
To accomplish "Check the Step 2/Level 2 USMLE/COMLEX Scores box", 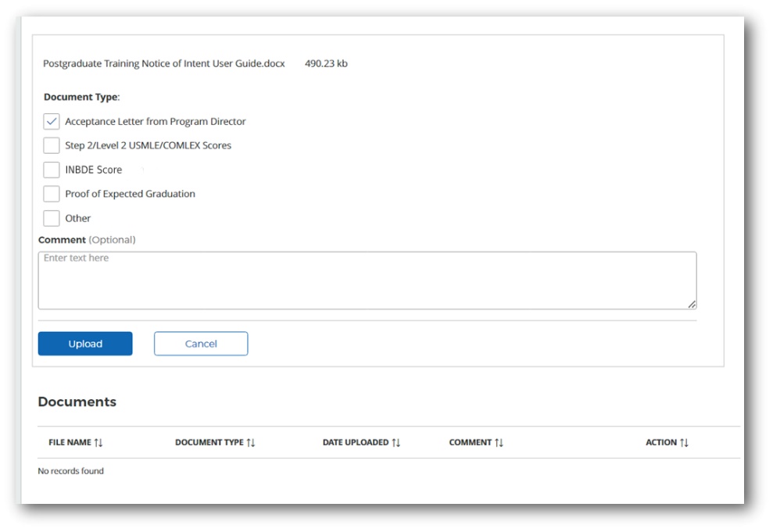I will tap(52, 145).
